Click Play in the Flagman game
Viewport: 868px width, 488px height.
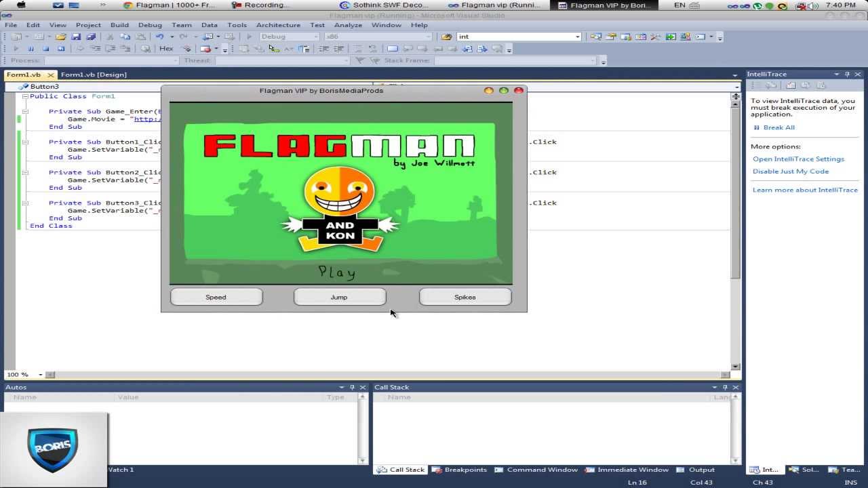click(337, 272)
